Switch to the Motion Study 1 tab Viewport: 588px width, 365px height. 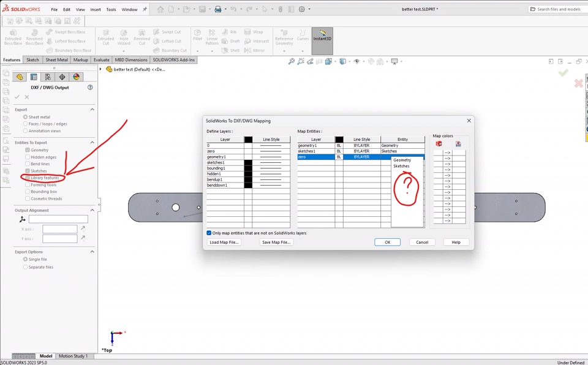73,356
